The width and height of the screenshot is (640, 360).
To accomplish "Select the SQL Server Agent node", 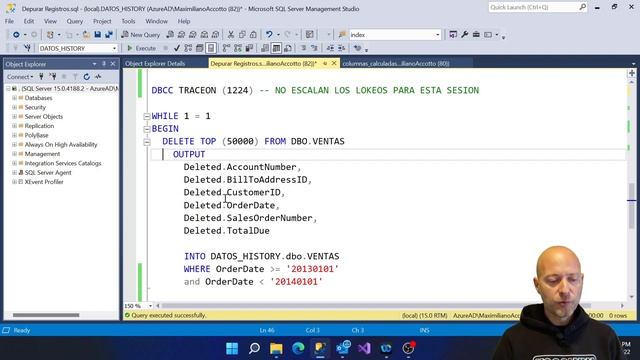I will point(48,173).
